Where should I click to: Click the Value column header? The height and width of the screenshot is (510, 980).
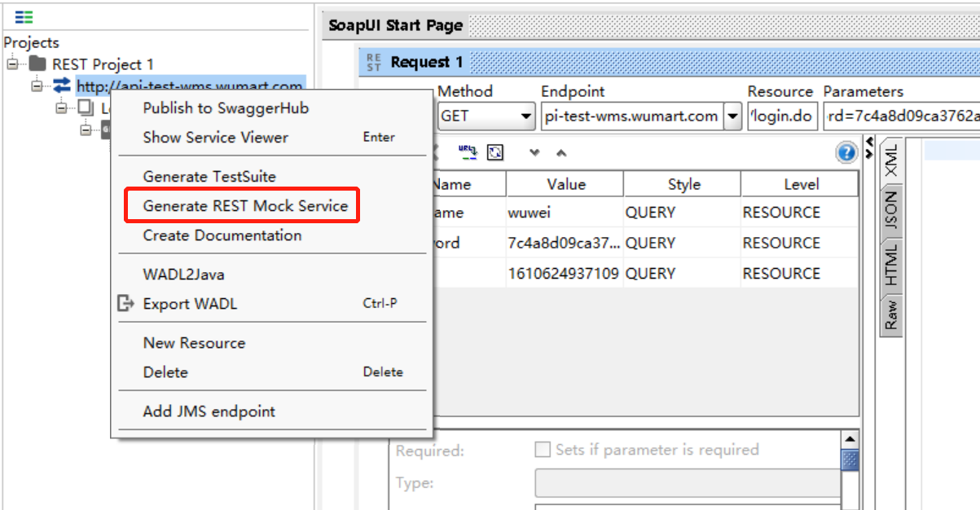pyautogui.click(x=565, y=184)
